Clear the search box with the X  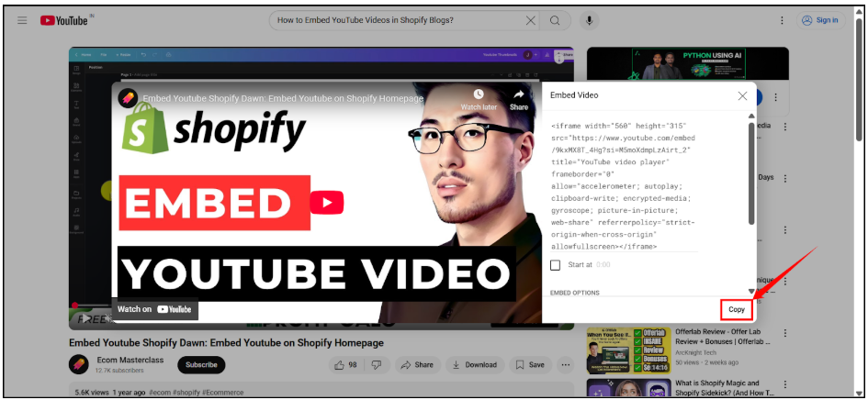(530, 20)
